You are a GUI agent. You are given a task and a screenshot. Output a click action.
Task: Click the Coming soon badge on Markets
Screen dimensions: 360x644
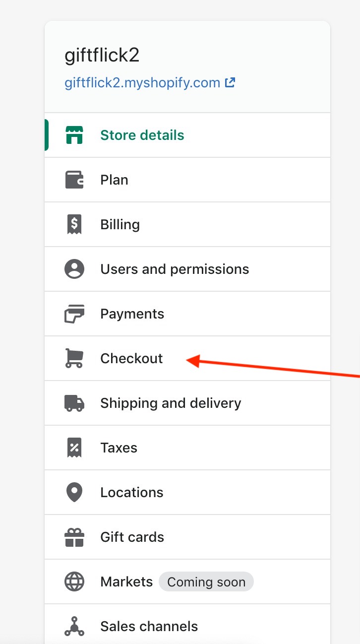206,582
